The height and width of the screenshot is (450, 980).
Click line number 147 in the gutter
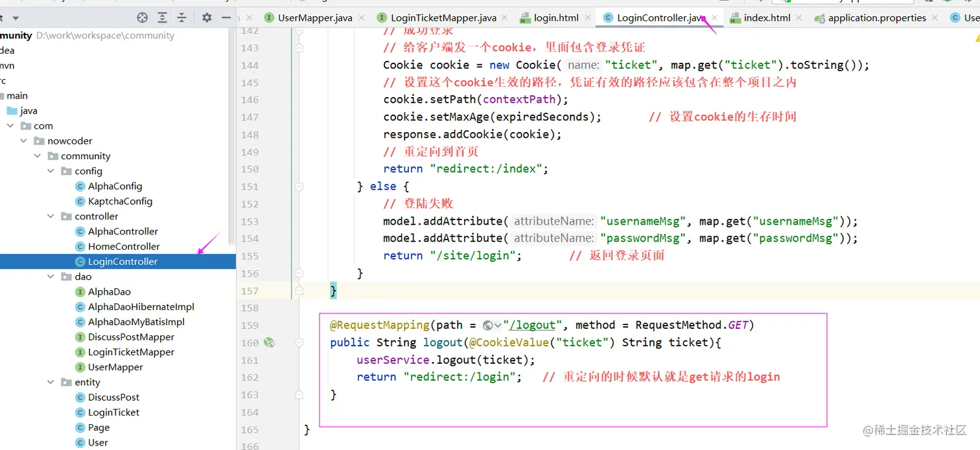[250, 117]
